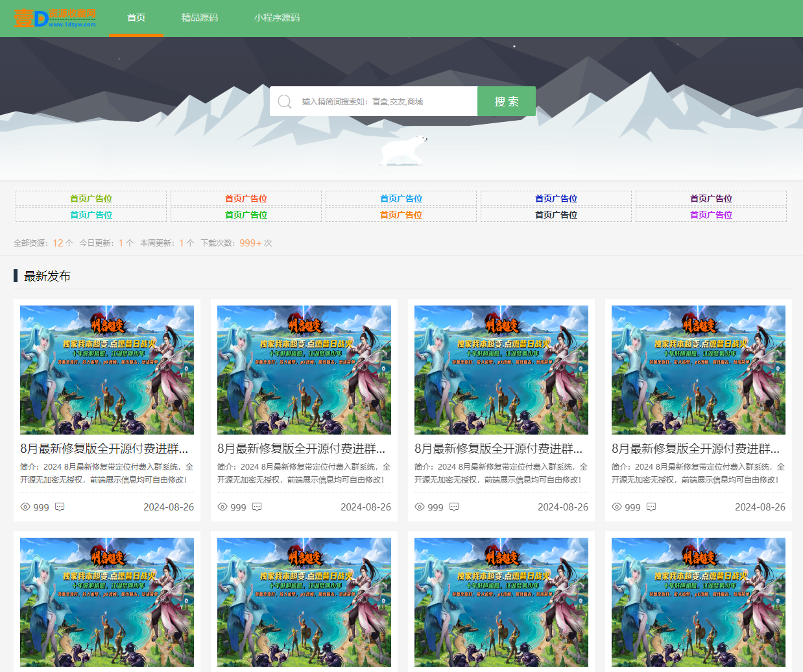Click the comment icon on fourth card

[x=651, y=507]
